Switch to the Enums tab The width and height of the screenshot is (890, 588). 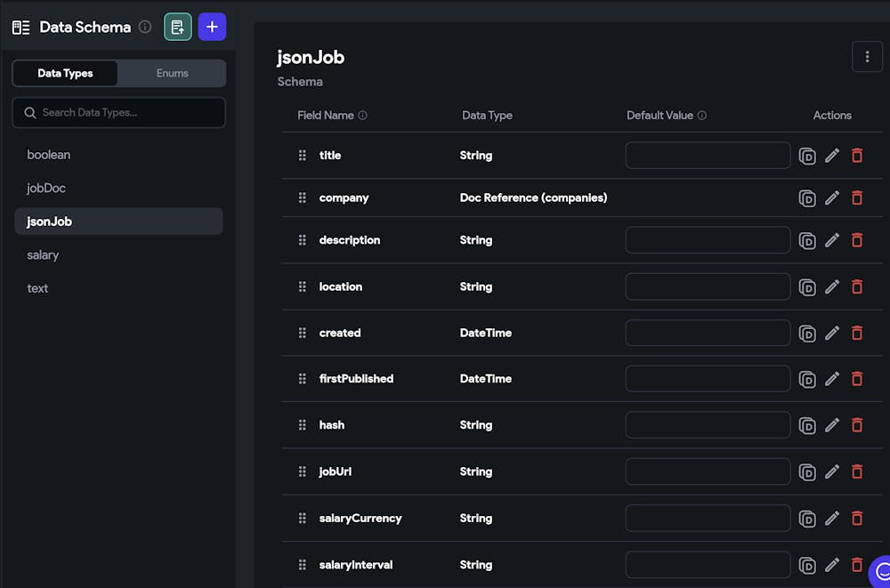172,73
